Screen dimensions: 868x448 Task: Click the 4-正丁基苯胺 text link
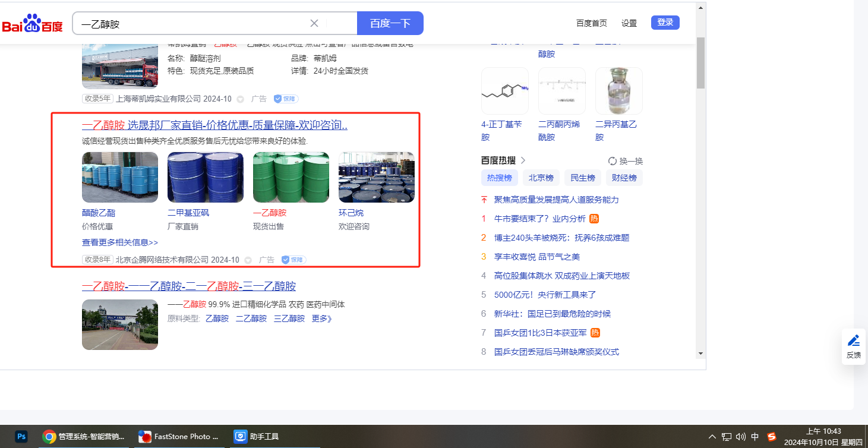coord(501,131)
